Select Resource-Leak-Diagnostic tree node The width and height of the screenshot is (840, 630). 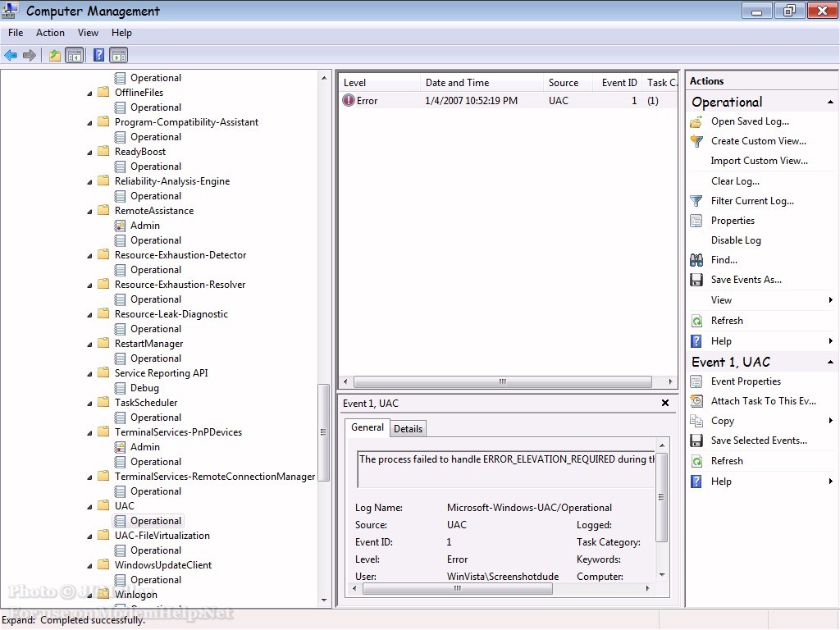click(x=171, y=314)
